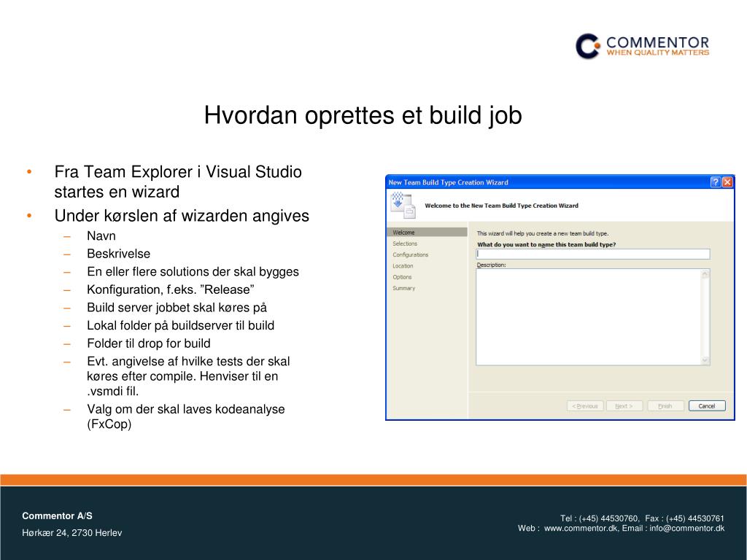The width and height of the screenshot is (747, 560).
Task: Click sub-item 'Navn'
Action: pyautogui.click(x=101, y=236)
